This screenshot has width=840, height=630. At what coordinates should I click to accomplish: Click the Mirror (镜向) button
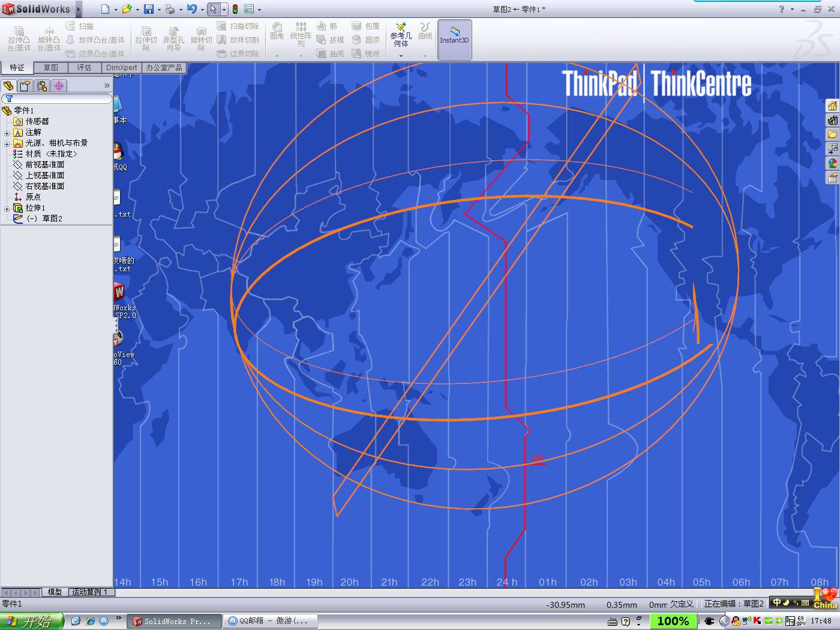point(365,54)
